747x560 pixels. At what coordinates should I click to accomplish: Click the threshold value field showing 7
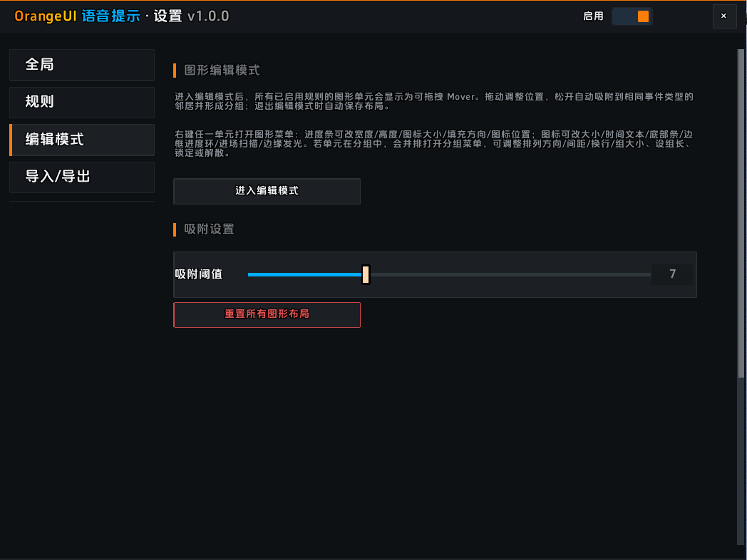point(672,274)
